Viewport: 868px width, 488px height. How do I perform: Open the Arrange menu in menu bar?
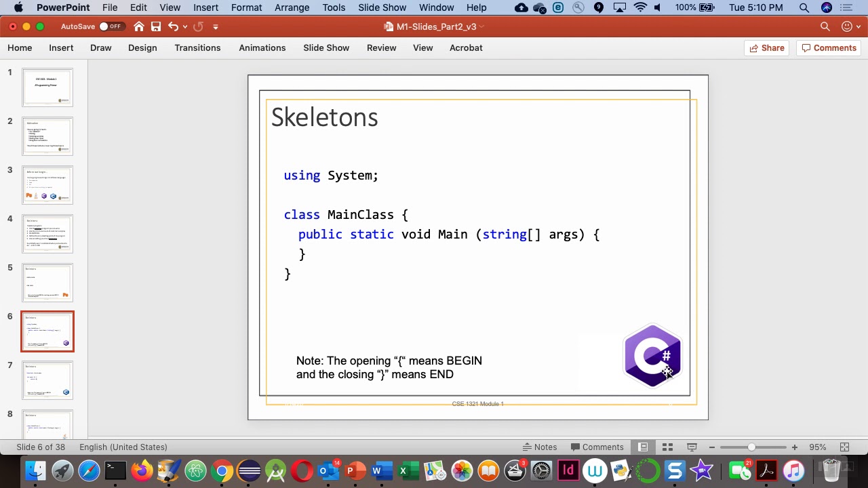coord(292,7)
